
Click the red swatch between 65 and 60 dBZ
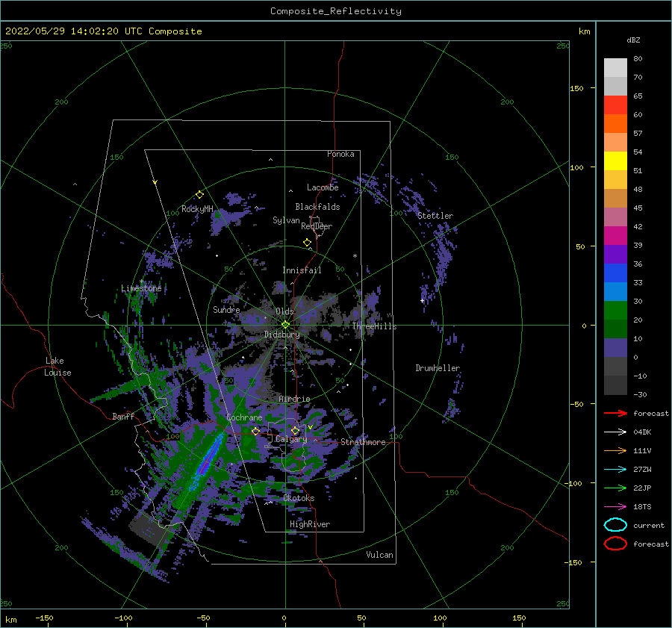tap(615, 105)
